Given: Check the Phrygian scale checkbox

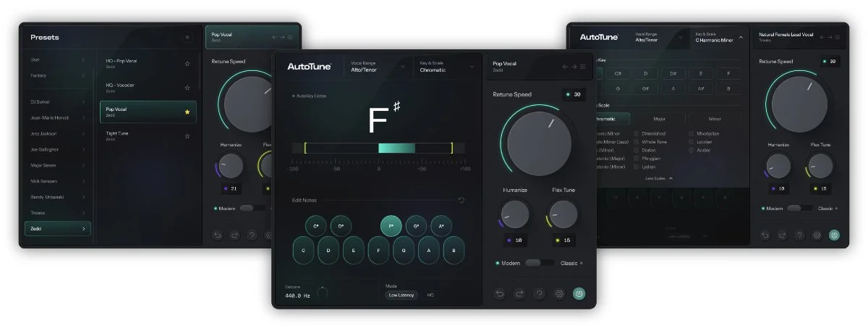Looking at the screenshot, I should 637,159.
